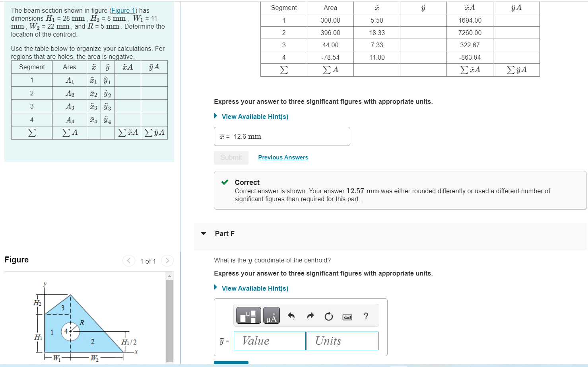
Task: Click the green checkmark beside Correct
Action: 225,182
